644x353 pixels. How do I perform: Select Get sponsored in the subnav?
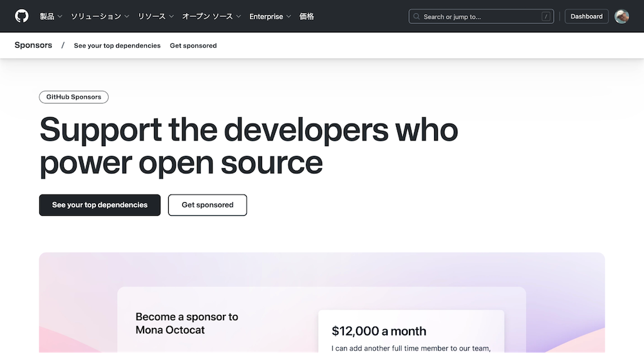pyautogui.click(x=193, y=46)
